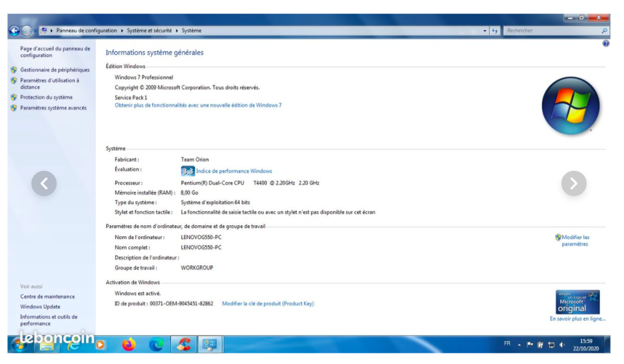This screenshot has width=624, height=364.
Task: Expand the arrow before Panneau de configuration
Action: pos(52,30)
